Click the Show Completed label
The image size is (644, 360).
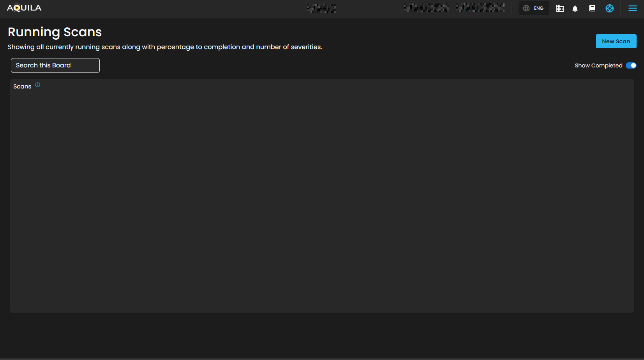598,65
